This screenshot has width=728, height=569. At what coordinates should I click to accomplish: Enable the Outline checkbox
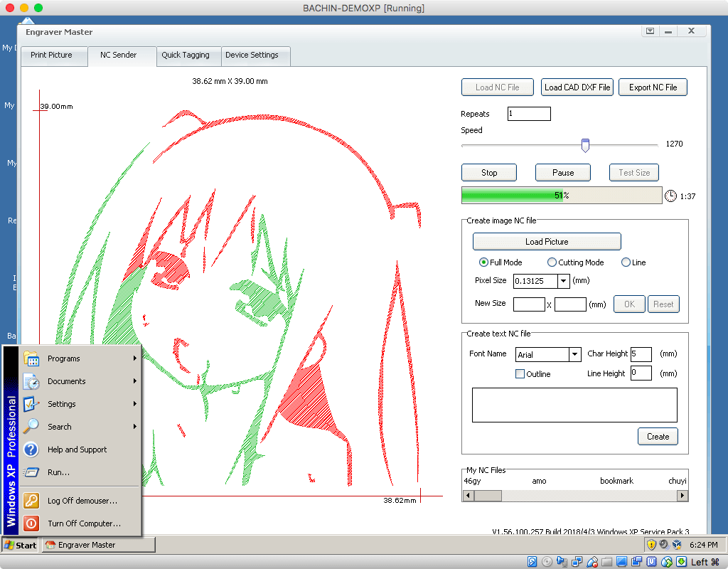[520, 374]
